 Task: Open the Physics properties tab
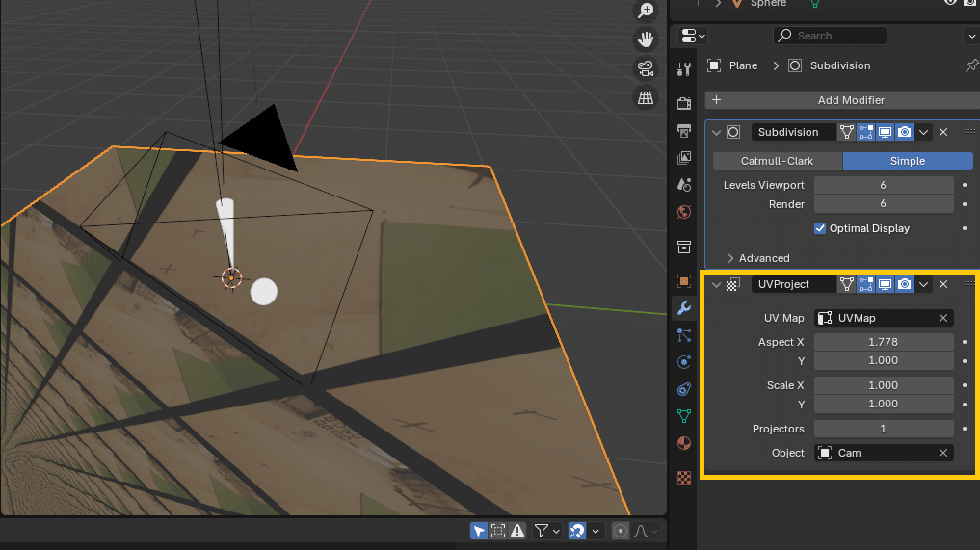pos(684,362)
